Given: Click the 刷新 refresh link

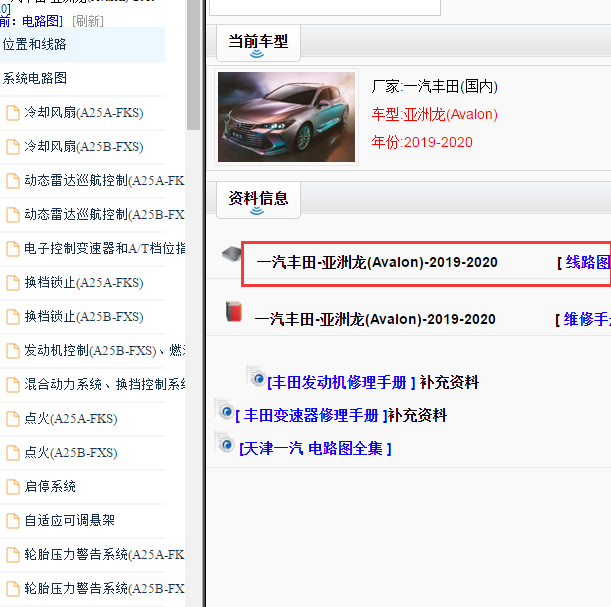Looking at the screenshot, I should [88, 21].
